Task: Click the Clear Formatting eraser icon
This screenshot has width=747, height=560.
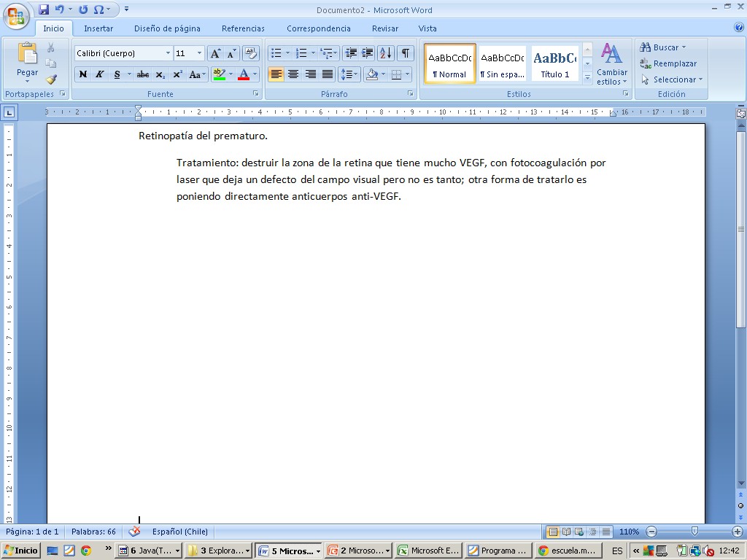Action: (x=251, y=53)
